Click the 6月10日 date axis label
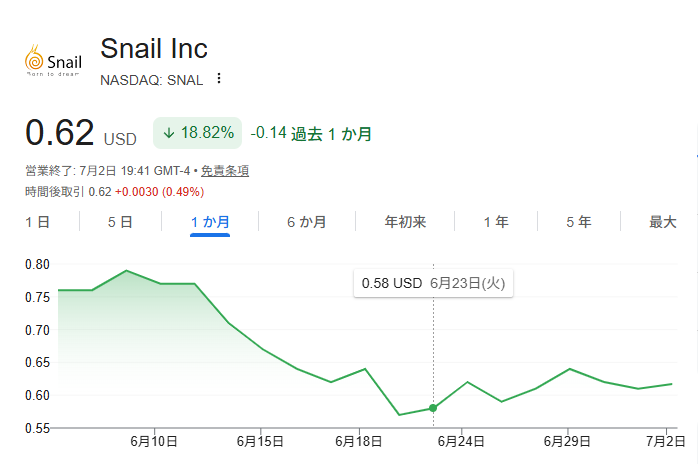The height and width of the screenshot is (464, 698). tap(154, 442)
